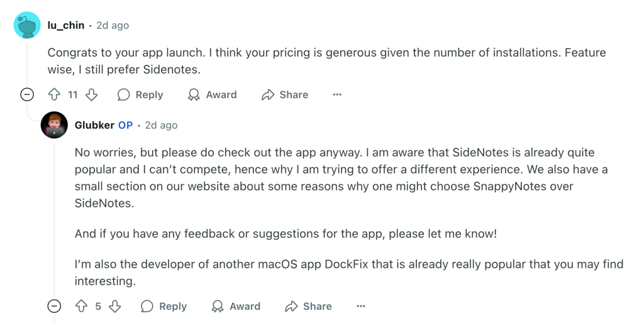Share lu_chin's comment
The height and width of the screenshot is (323, 644).
click(285, 95)
